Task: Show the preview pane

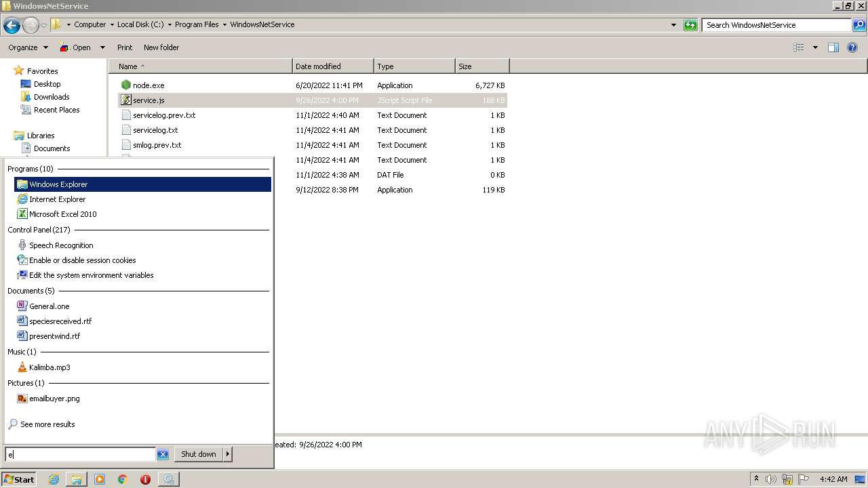Action: tap(833, 47)
